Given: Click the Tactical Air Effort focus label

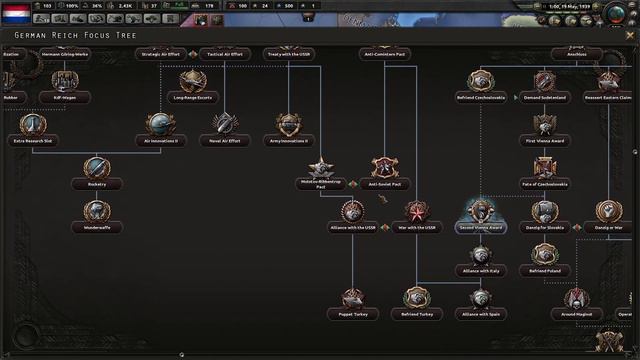Looking at the screenshot, I should [224, 54].
